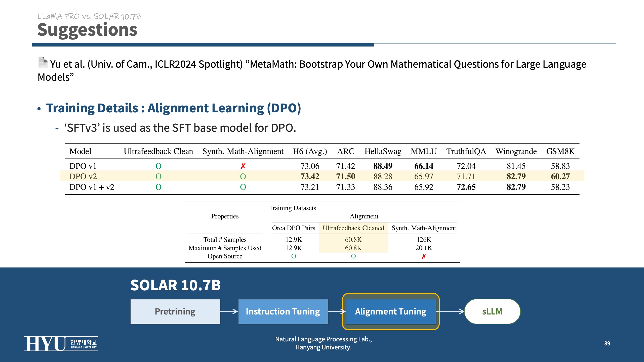
Task: Click the bold 73.42 H6 average value
Action: 310,176
